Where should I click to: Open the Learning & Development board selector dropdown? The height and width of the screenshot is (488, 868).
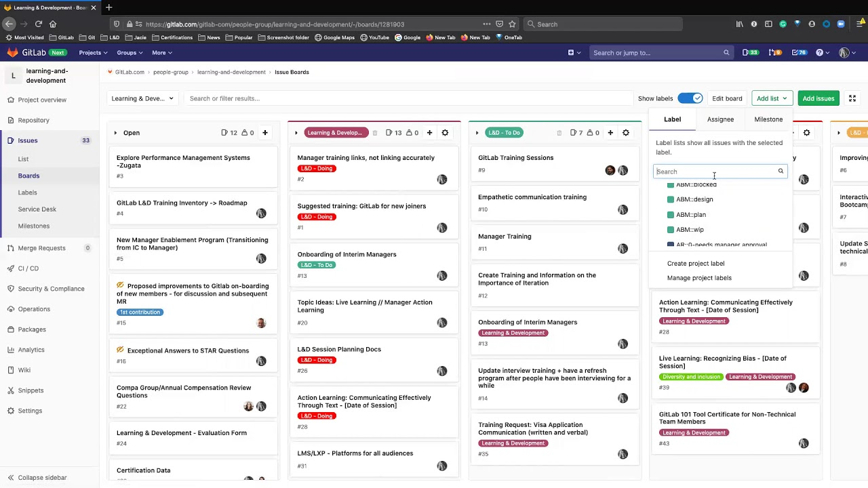click(142, 98)
